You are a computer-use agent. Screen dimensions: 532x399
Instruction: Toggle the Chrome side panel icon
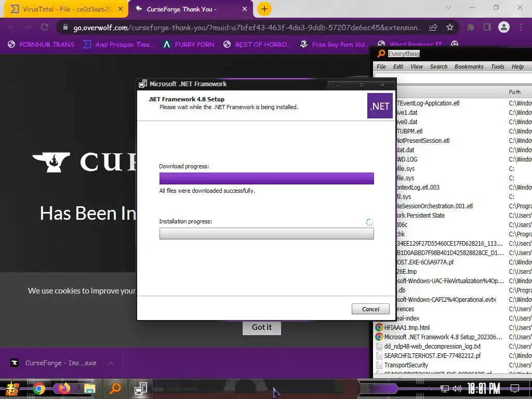tap(487, 28)
